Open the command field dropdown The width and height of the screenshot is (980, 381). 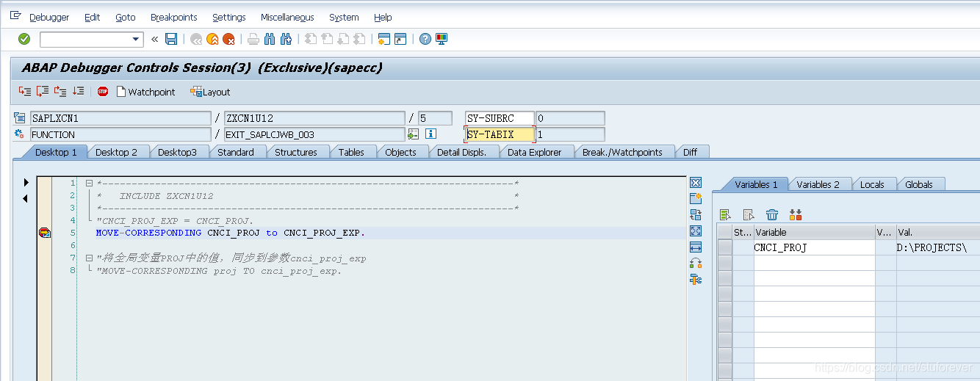point(136,40)
